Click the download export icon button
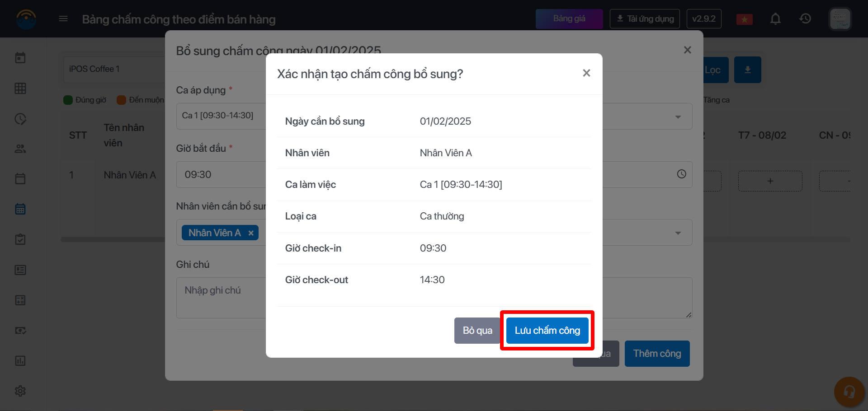This screenshot has width=868, height=411. tap(747, 70)
